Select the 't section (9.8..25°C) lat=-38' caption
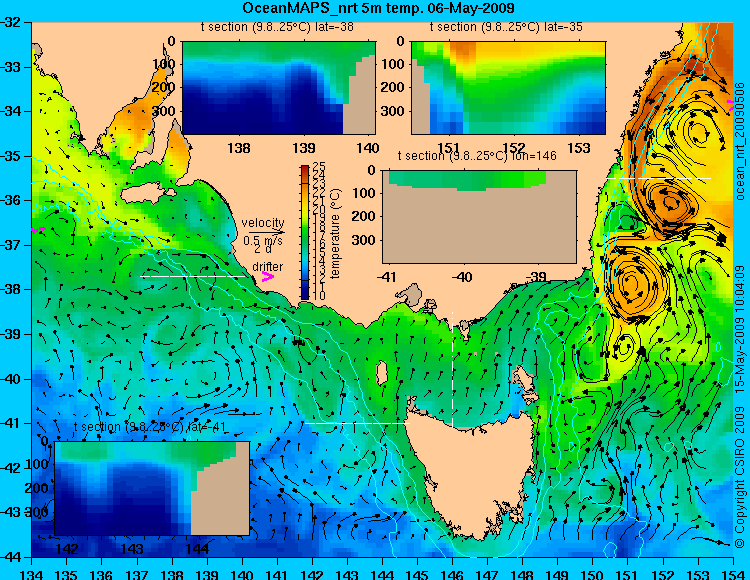750x580 pixels. [277, 27]
